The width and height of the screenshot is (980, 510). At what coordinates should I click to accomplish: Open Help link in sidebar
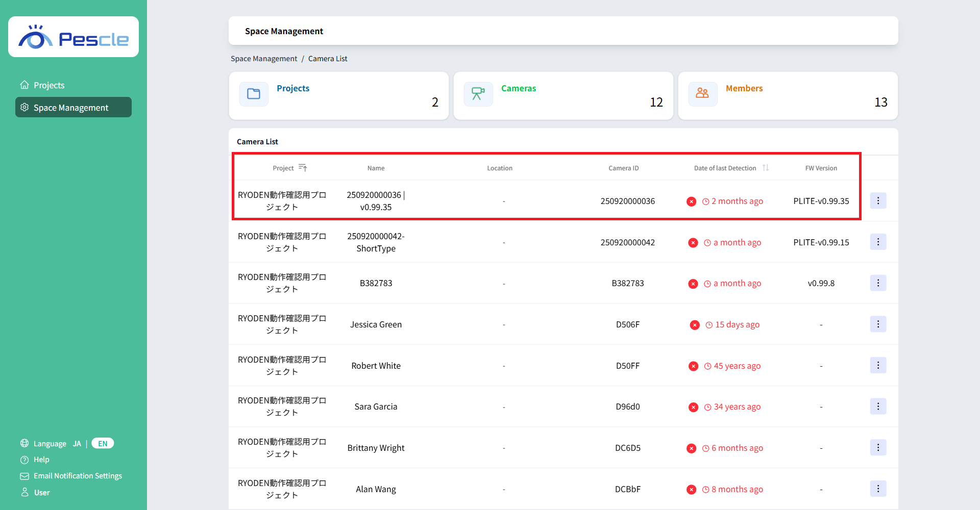(41, 460)
